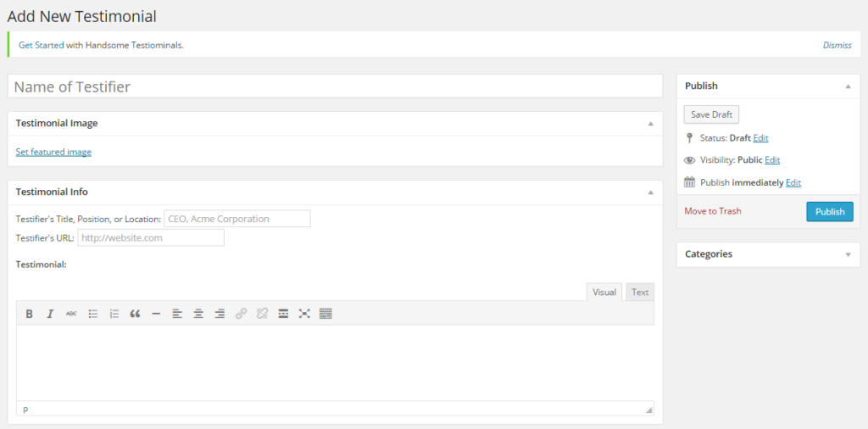The width and height of the screenshot is (868, 429).
Task: Click the p path indicator in the editor
Action: (25, 409)
